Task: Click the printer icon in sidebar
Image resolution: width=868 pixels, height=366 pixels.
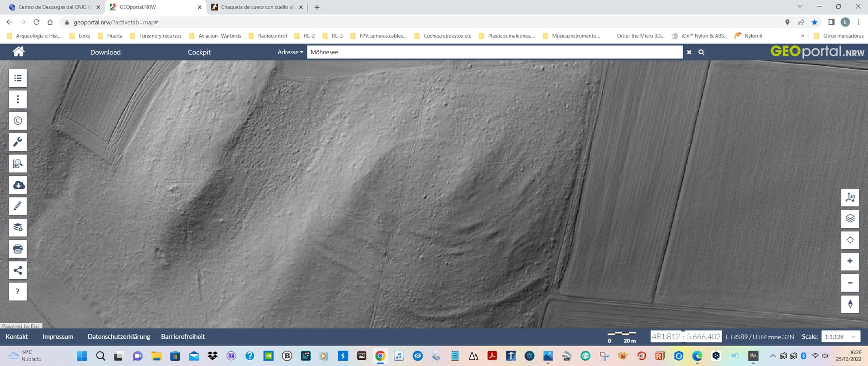Action: (x=18, y=249)
